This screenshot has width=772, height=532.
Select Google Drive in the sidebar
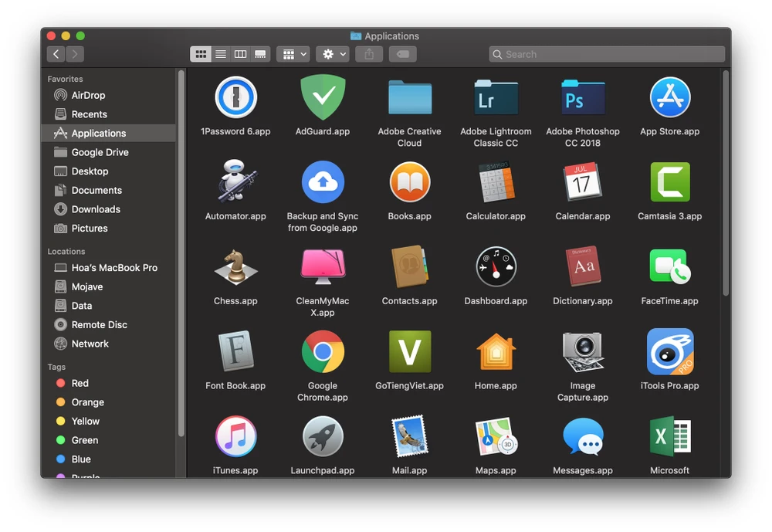(100, 152)
